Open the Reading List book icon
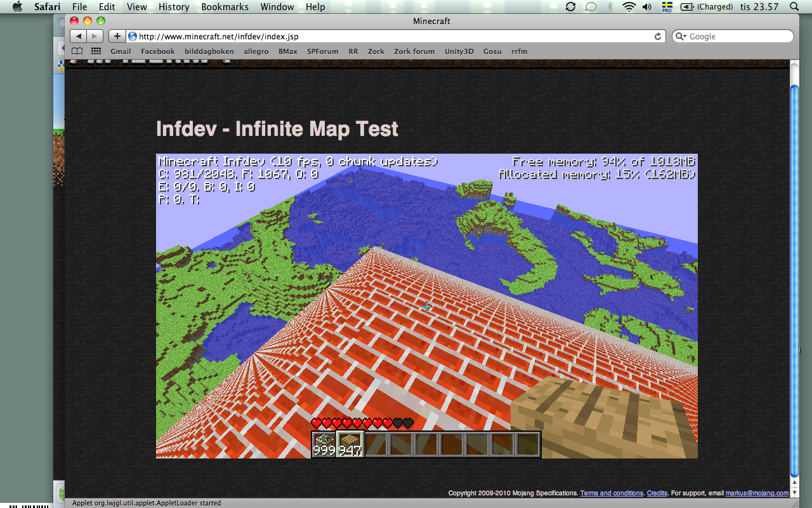The width and height of the screenshot is (812, 508). click(77, 51)
